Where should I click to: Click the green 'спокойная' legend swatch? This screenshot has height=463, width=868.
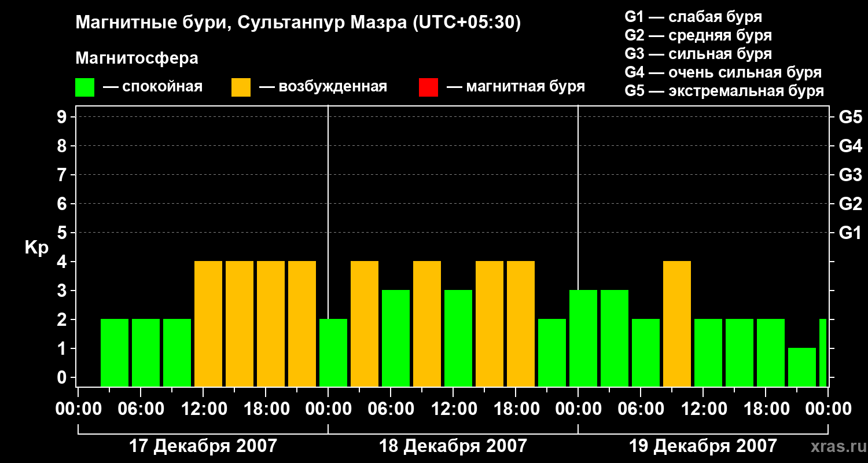[85, 87]
